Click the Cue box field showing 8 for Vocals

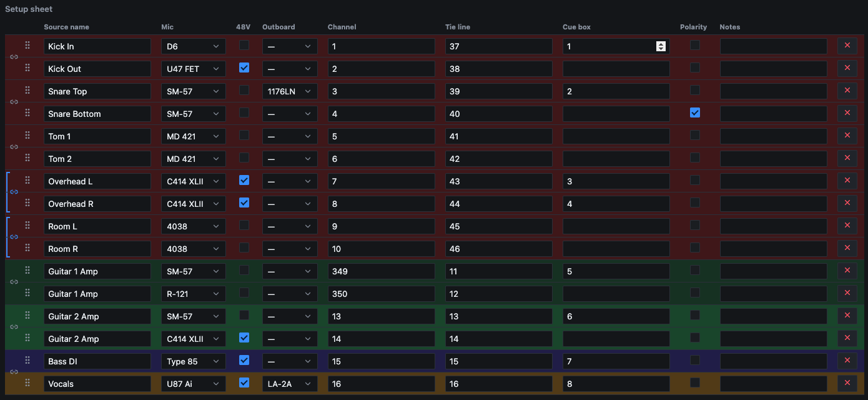point(616,384)
